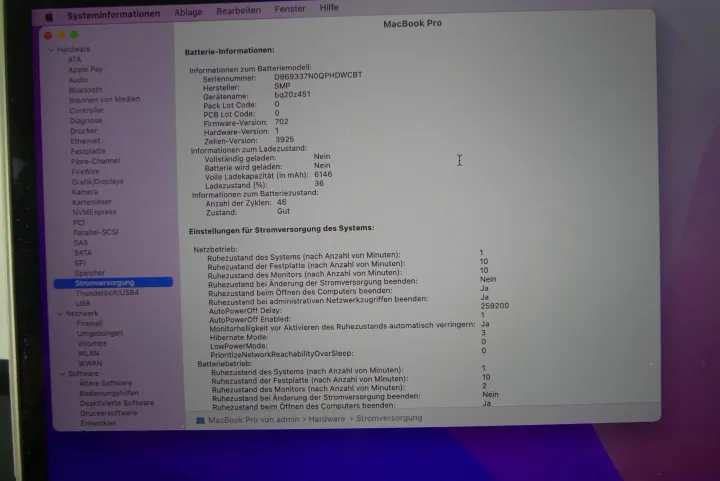Select WLAN under Netzwerk

[x=89, y=353]
